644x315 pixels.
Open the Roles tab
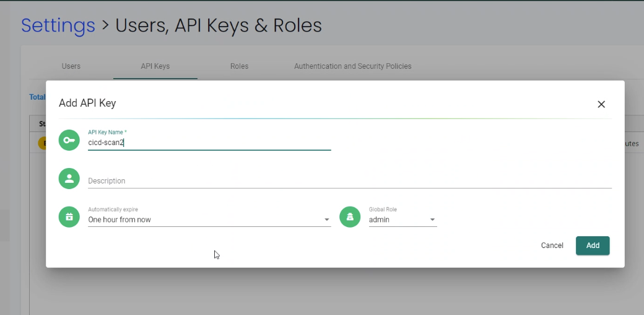click(239, 66)
